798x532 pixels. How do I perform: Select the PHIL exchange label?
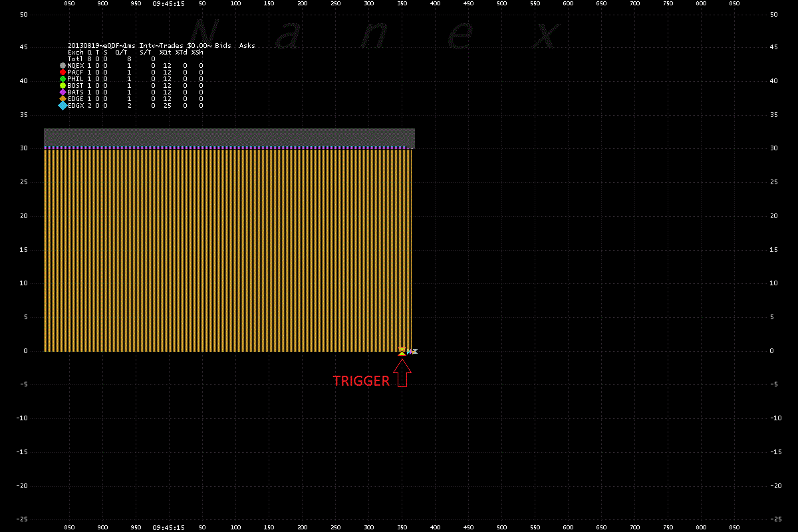point(75,78)
